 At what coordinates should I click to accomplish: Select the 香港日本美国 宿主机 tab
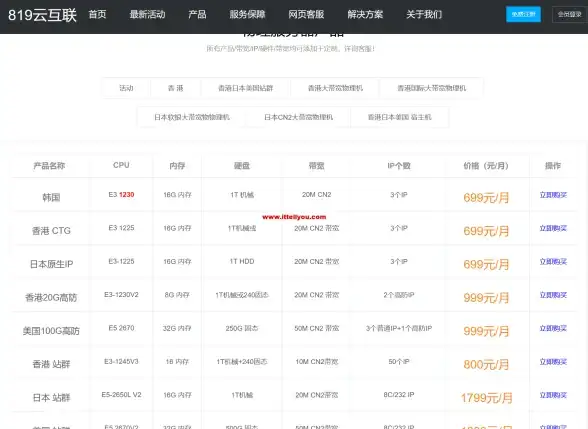click(400, 117)
